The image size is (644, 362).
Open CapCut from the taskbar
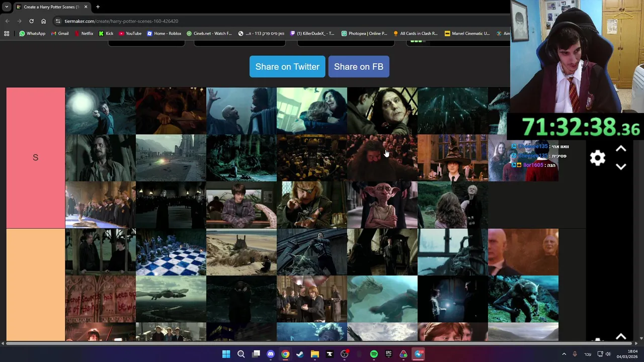330,354
